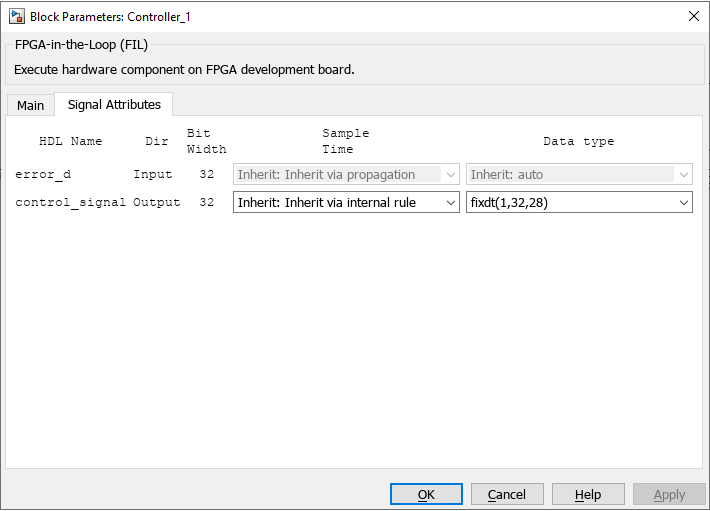This screenshot has height=511, width=710.
Task: Close the Block Parameters dialog
Action: (693, 16)
